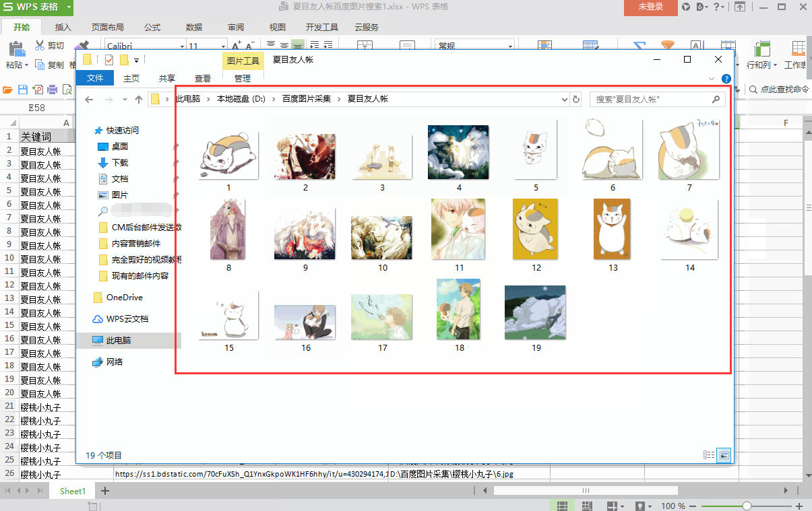The image size is (812, 511).
Task: Click the New folder icon in Explorer title bar
Action: 124,60
